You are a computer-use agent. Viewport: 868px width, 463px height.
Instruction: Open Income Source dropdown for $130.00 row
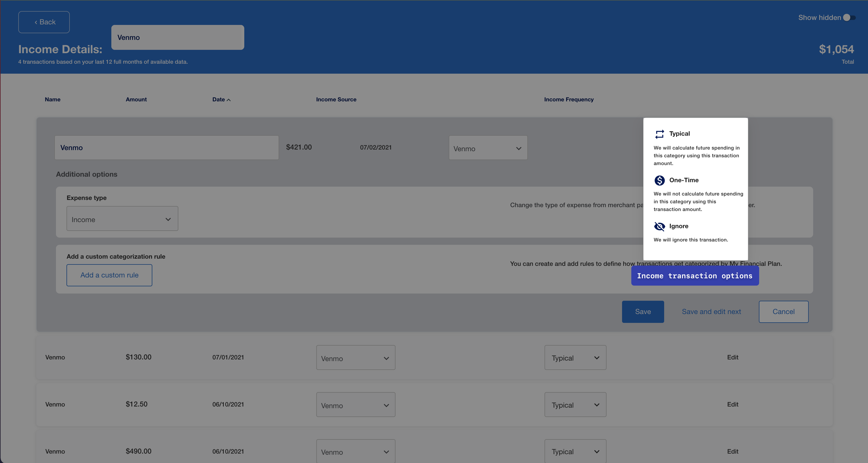[x=356, y=357]
